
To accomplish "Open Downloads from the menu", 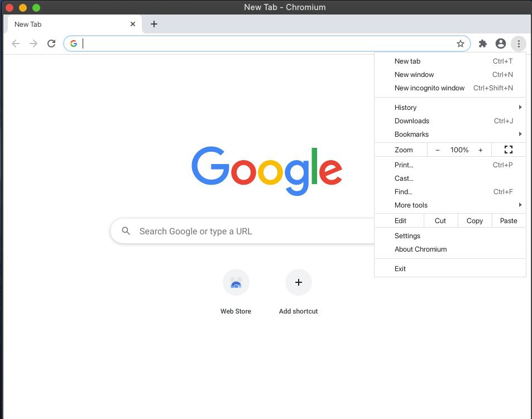I will pyautogui.click(x=450, y=121).
